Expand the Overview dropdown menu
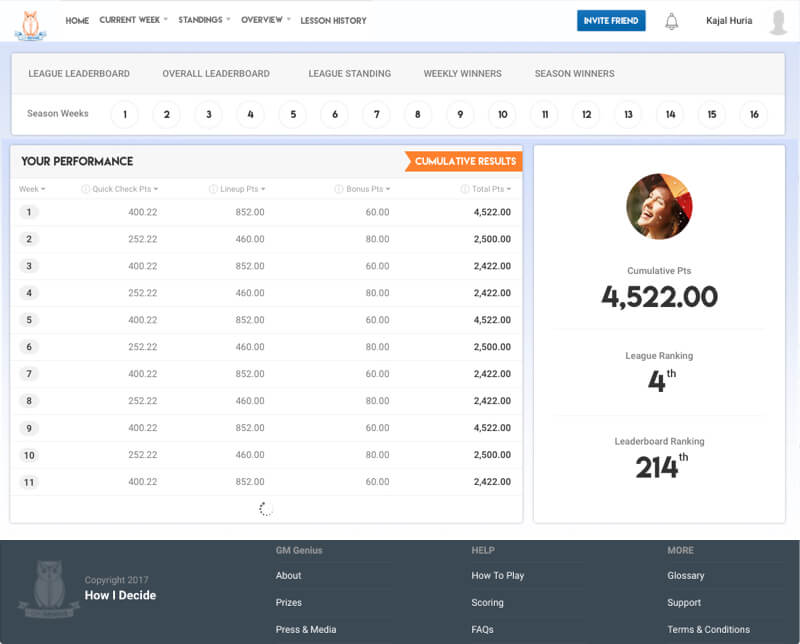 [x=266, y=20]
